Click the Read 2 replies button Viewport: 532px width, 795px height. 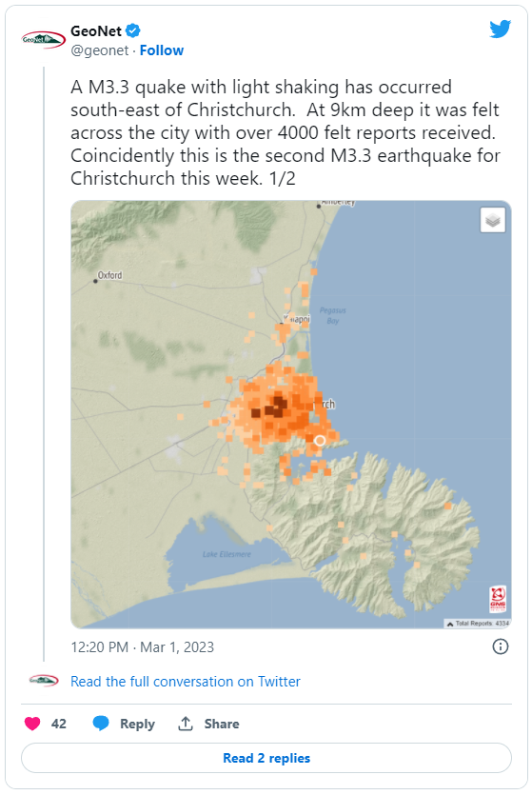pos(266,758)
